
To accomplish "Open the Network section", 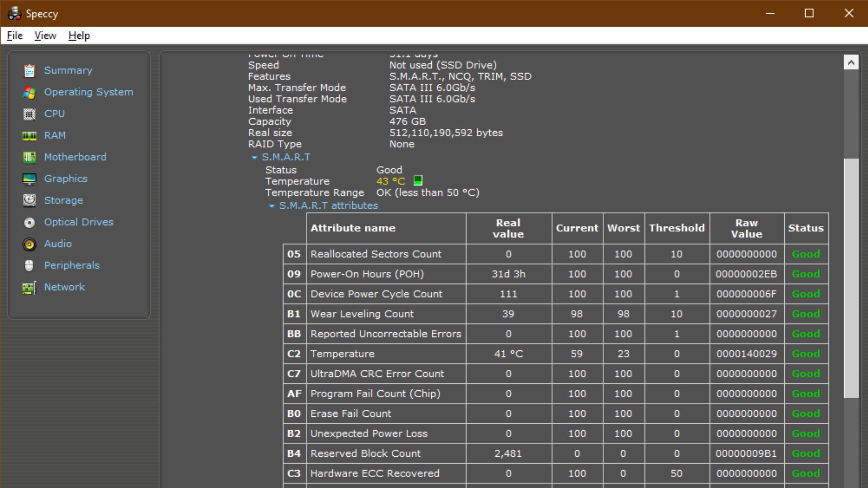I will tap(64, 287).
